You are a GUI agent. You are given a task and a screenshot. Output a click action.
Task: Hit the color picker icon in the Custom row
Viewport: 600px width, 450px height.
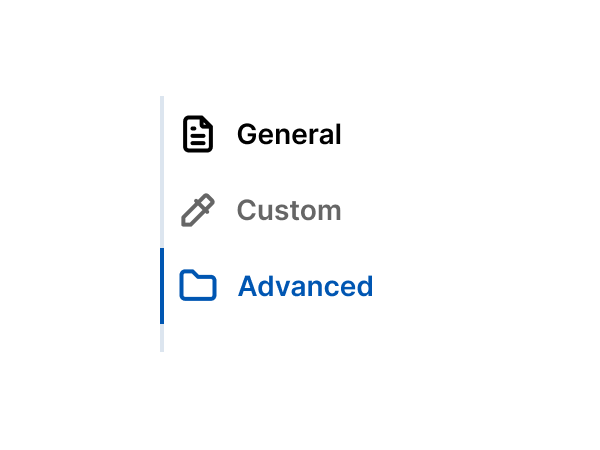coord(197,210)
